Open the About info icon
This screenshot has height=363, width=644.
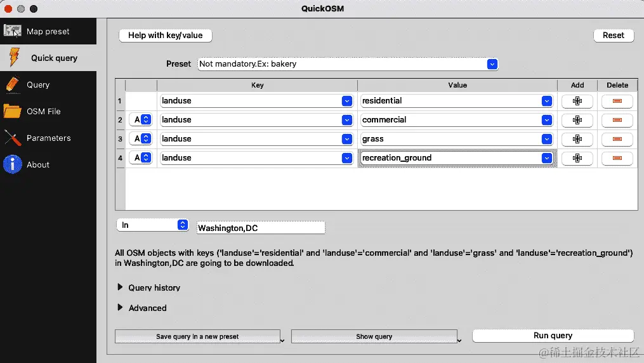click(x=12, y=164)
